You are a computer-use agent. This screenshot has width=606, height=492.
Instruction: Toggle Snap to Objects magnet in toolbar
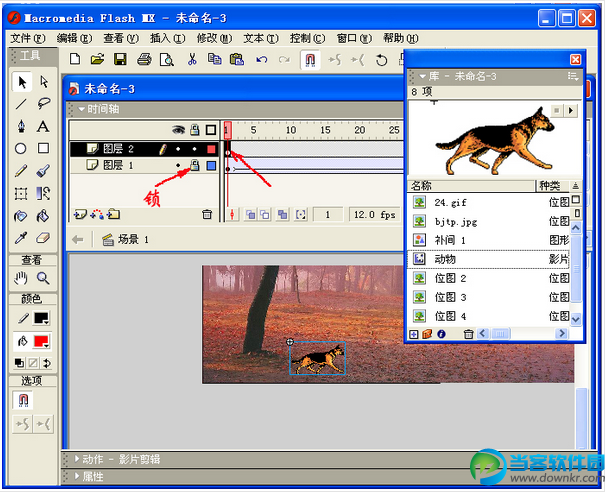pyautogui.click(x=310, y=60)
